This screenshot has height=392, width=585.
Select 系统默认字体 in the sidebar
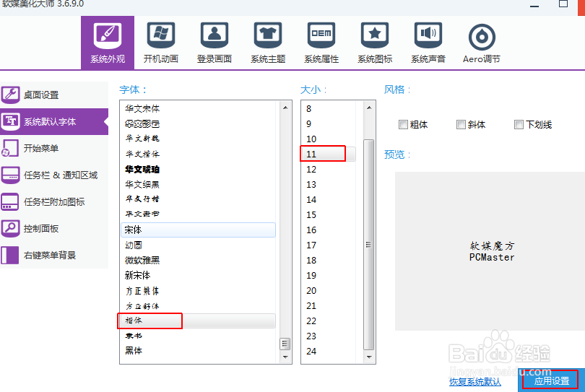[x=54, y=121]
